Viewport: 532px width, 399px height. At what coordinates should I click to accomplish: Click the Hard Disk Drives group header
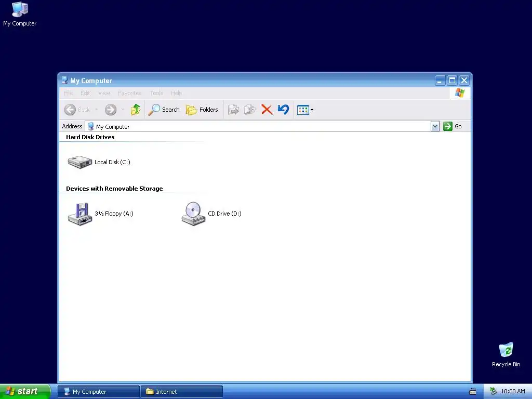click(x=90, y=137)
